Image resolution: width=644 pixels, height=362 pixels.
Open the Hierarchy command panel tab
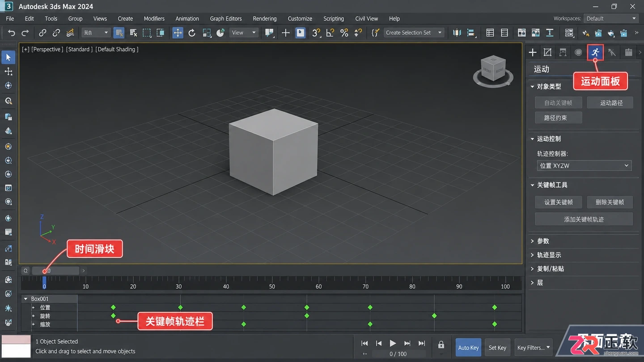563,52
